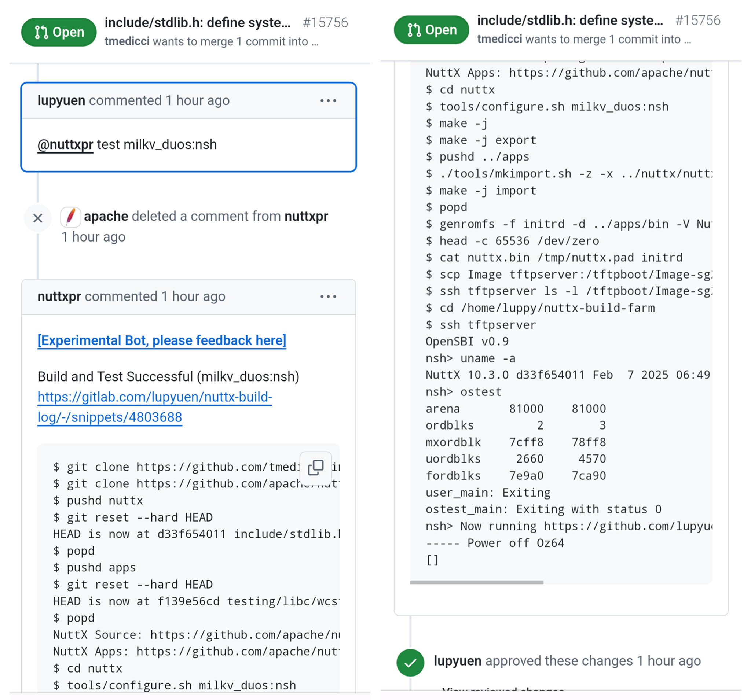751x700 pixels.
Task: Open pull request #15756
Action: pyautogui.click(x=325, y=22)
